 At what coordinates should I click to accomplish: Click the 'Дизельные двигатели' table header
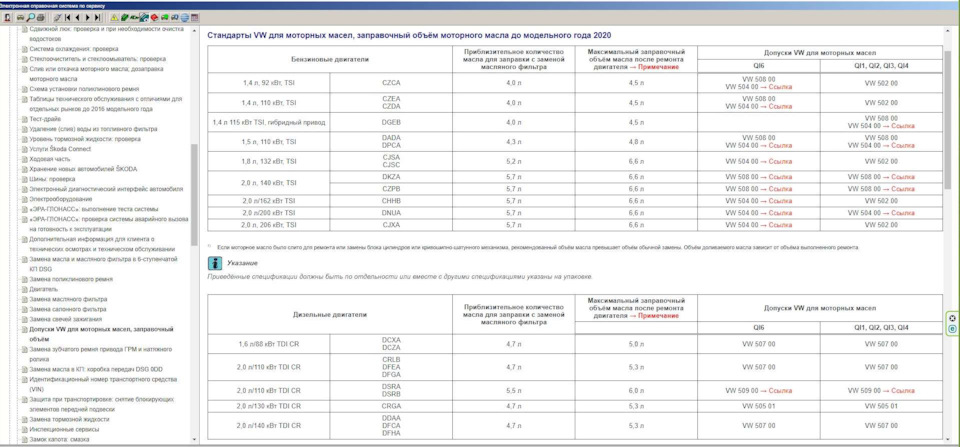(x=330, y=314)
